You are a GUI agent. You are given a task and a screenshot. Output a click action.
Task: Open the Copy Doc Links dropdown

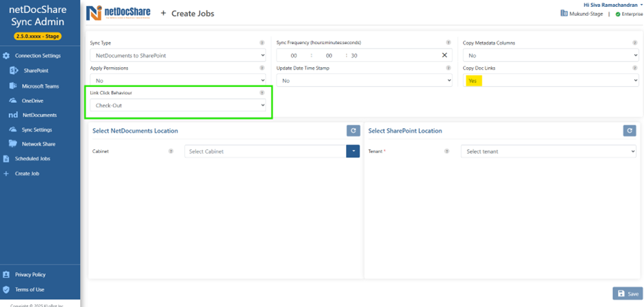(551, 81)
